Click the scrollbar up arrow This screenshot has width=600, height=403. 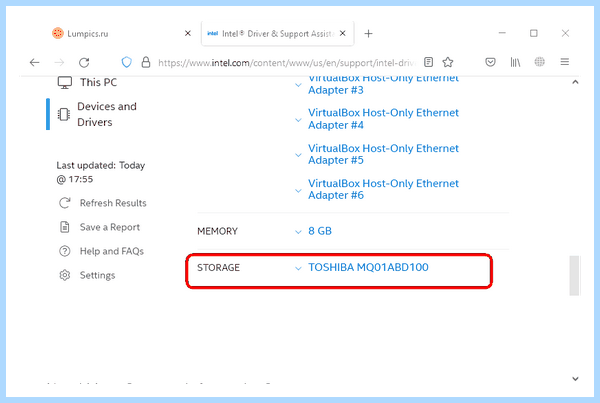coord(575,82)
